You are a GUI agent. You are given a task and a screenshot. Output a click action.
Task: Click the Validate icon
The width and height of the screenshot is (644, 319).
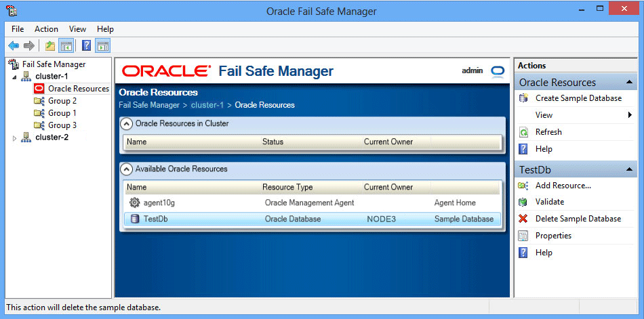(523, 202)
